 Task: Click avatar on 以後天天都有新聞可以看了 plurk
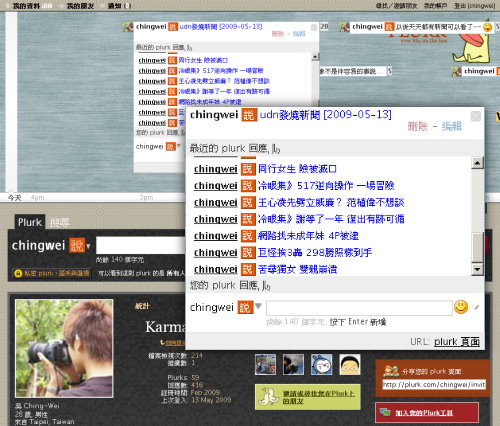click(x=345, y=27)
